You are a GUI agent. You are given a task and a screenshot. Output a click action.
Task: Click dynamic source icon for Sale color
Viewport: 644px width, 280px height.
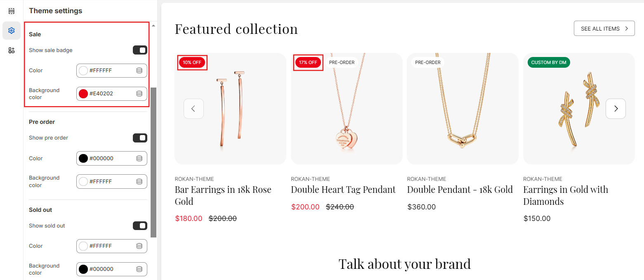pos(139,71)
